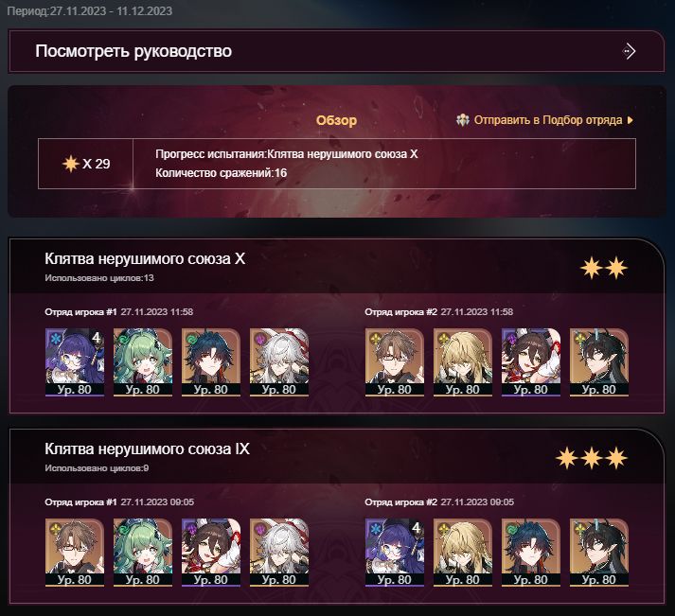Click the two-star rating for floor X
Image resolution: width=675 pixels, height=616 pixels.
click(604, 268)
